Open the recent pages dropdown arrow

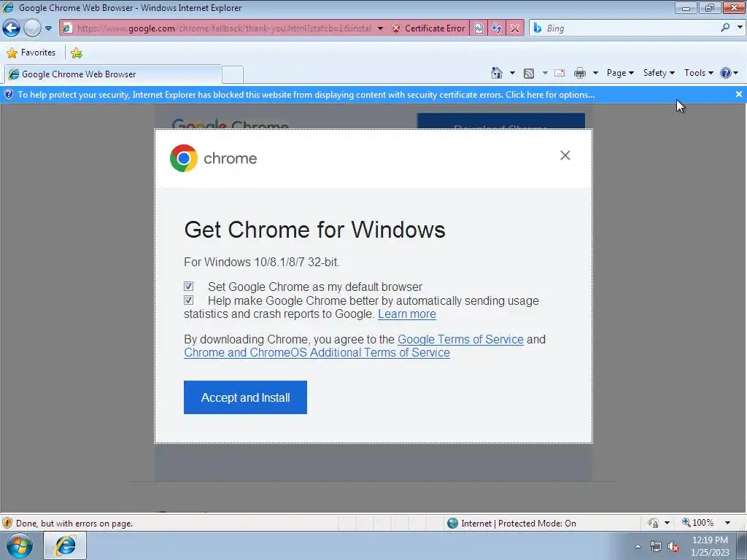(x=49, y=28)
